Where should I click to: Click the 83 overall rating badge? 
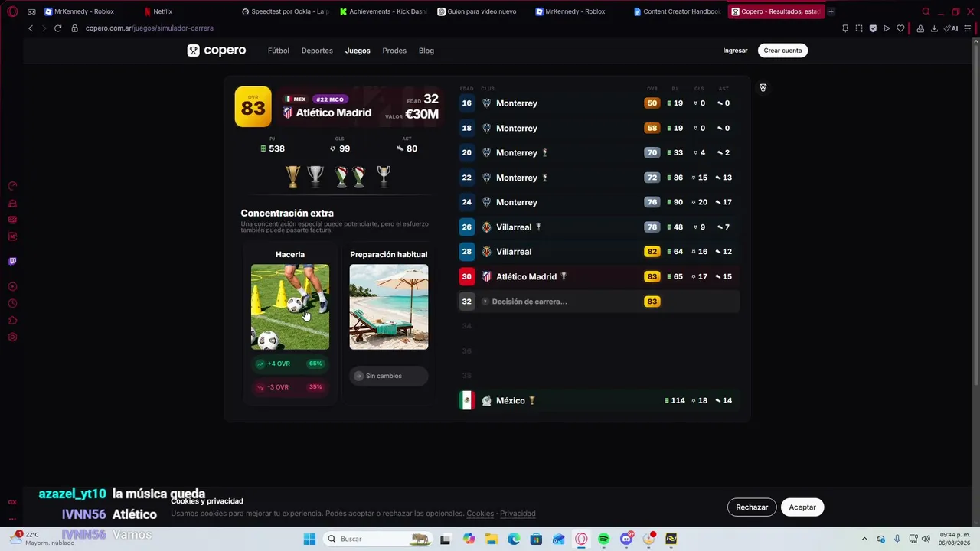[x=253, y=106]
